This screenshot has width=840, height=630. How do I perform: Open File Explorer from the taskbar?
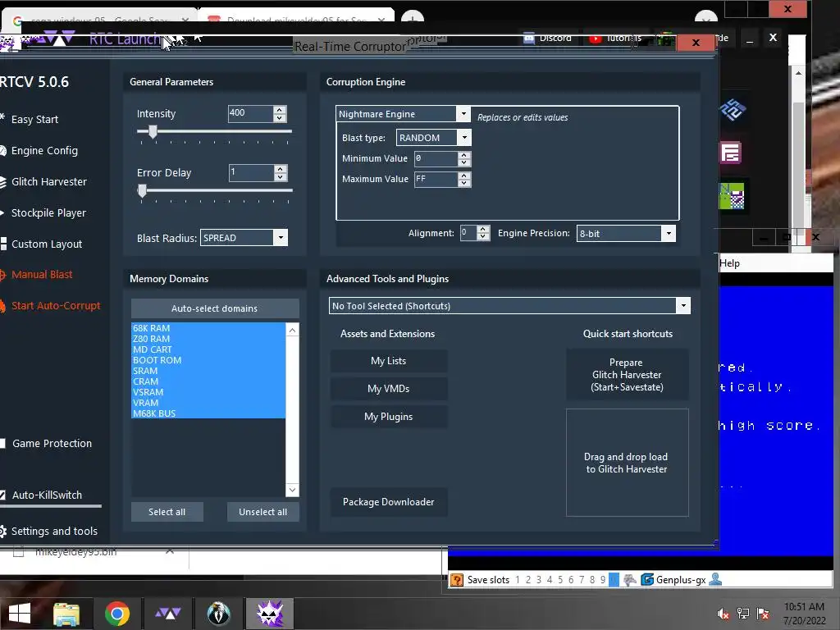[x=66, y=614]
